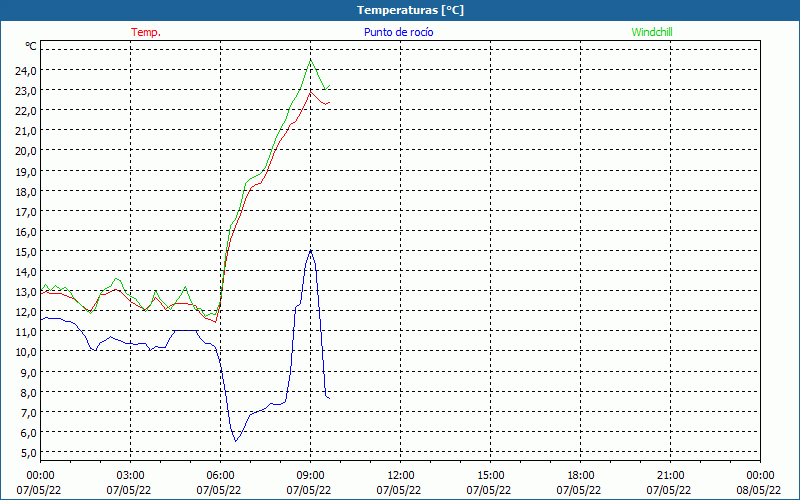The image size is (800, 500).
Task: Click the 18,0 y-axis value
Action: (x=26, y=191)
